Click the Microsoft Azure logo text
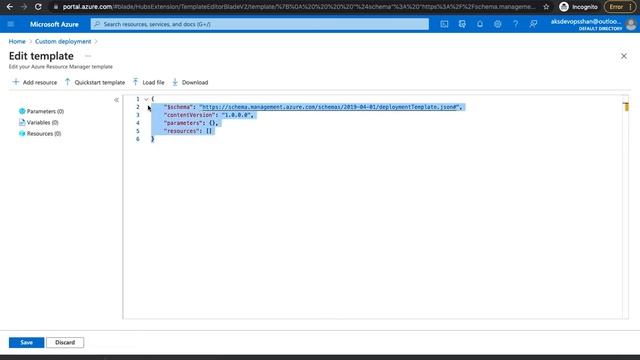 (54, 24)
